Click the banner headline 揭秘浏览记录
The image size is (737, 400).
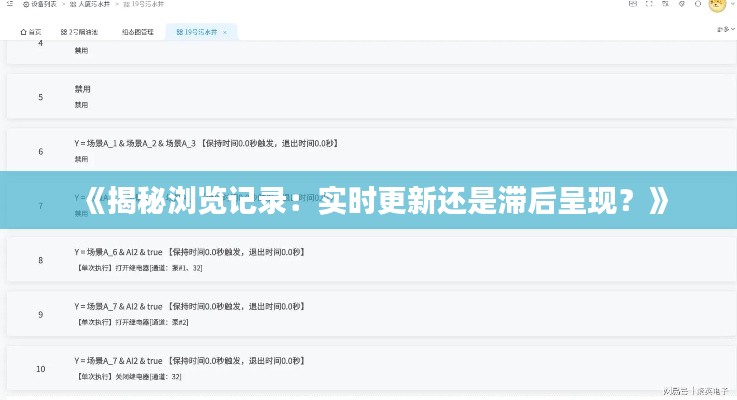368,201
